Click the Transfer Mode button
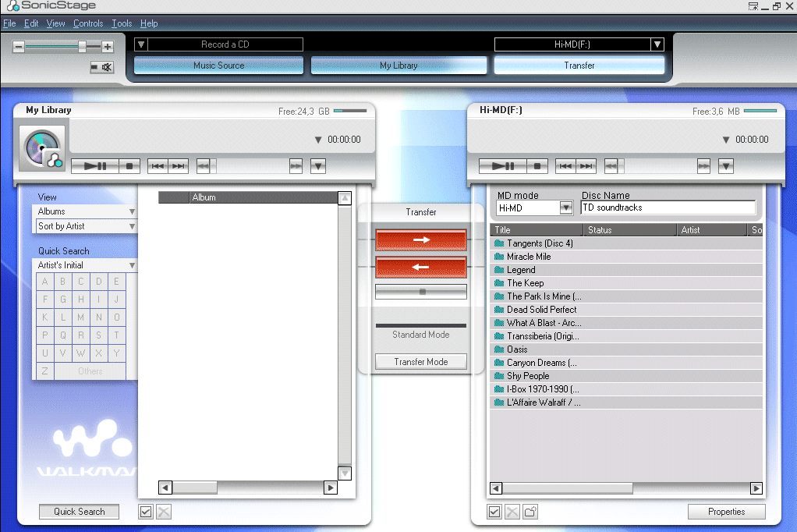This screenshot has width=797, height=532. point(421,362)
